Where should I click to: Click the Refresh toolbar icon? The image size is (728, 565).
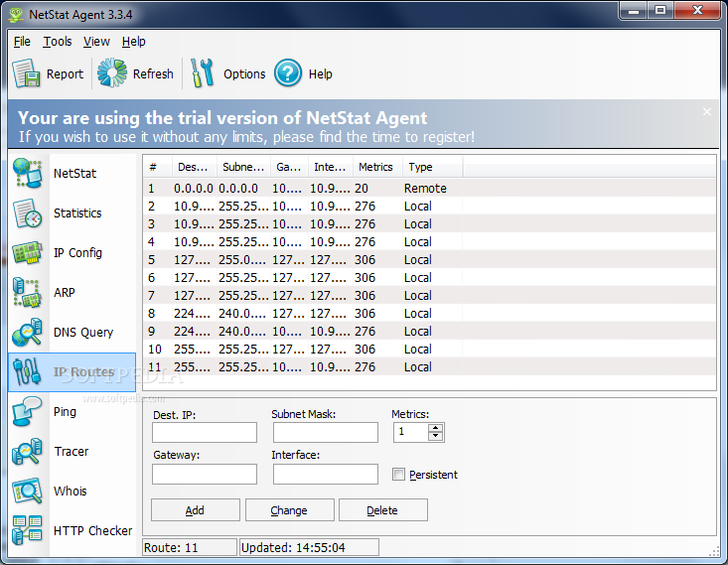pyautogui.click(x=112, y=72)
